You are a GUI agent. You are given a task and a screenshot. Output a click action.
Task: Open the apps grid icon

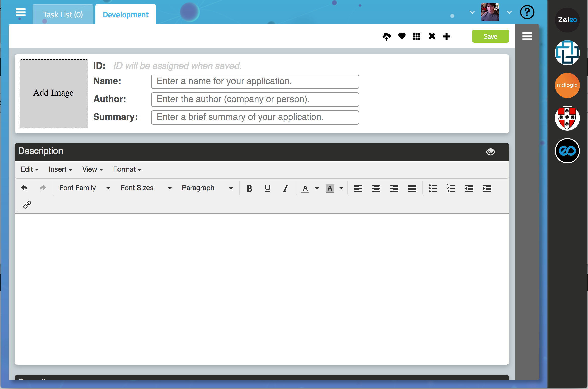416,37
